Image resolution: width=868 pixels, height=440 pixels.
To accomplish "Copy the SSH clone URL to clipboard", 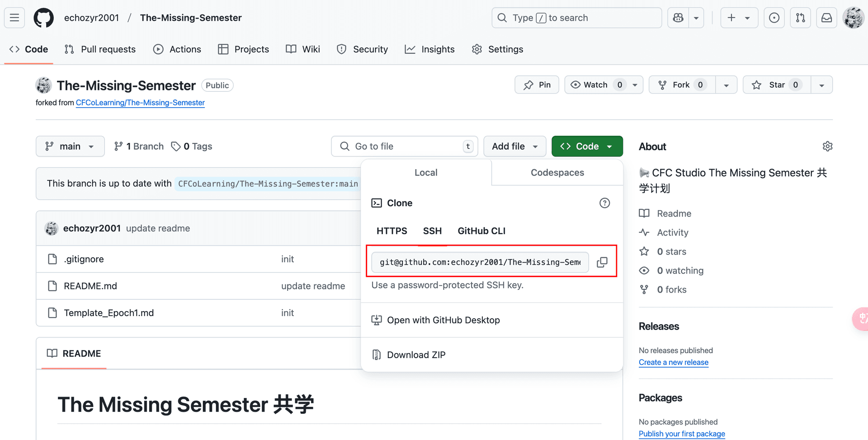I will [x=602, y=262].
